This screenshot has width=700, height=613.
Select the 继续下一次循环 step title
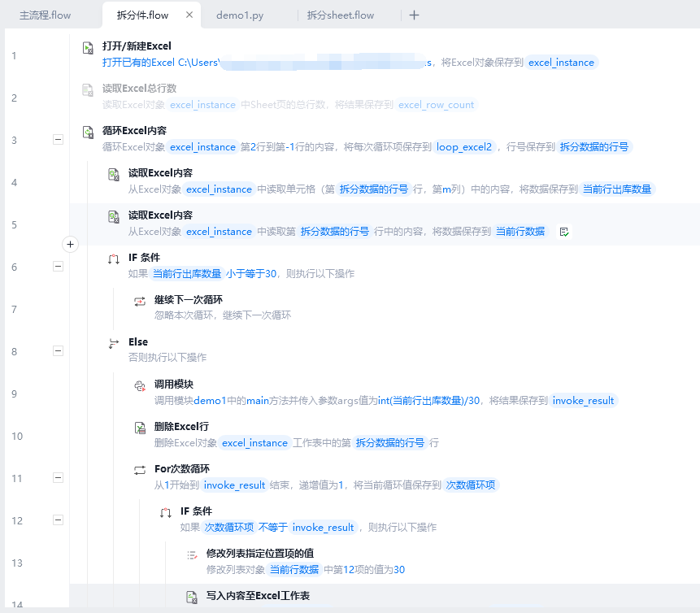[x=189, y=299]
